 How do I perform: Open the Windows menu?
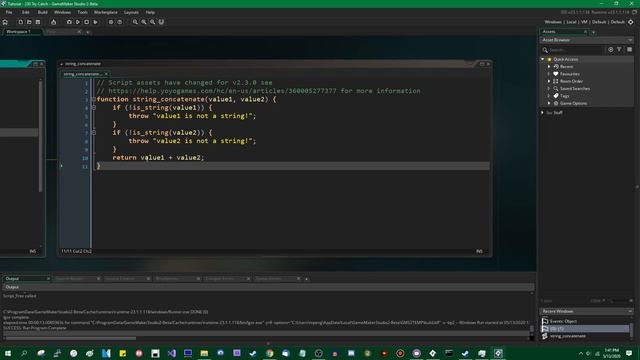[62, 12]
